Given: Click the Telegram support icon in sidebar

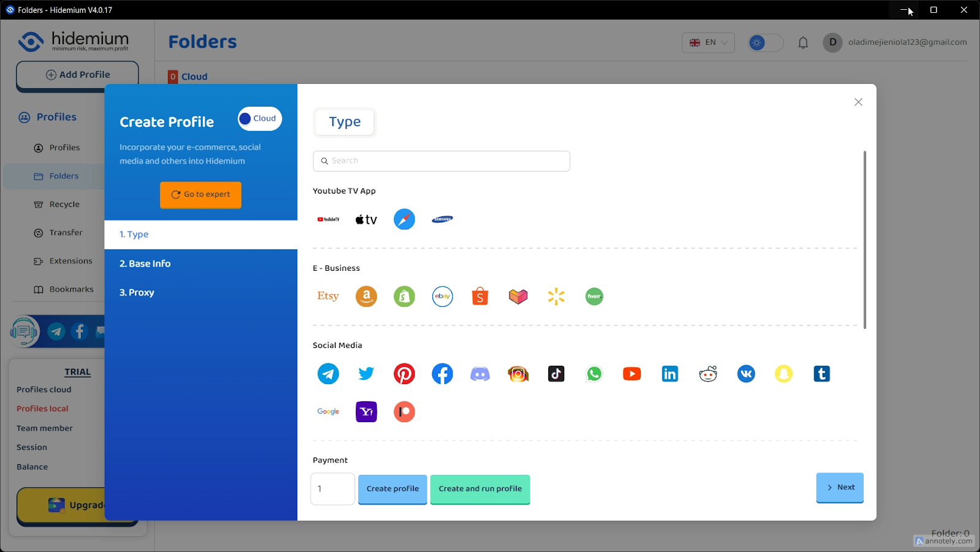Looking at the screenshot, I should coord(56,331).
